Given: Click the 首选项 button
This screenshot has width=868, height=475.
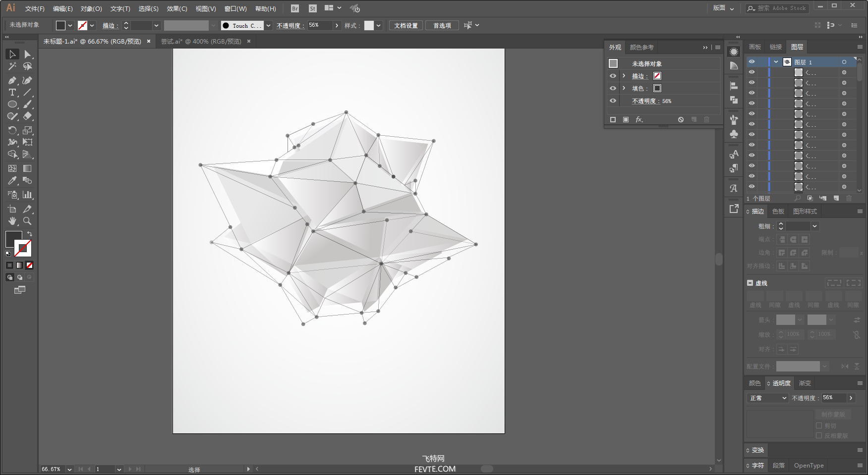Looking at the screenshot, I should click(x=442, y=25).
